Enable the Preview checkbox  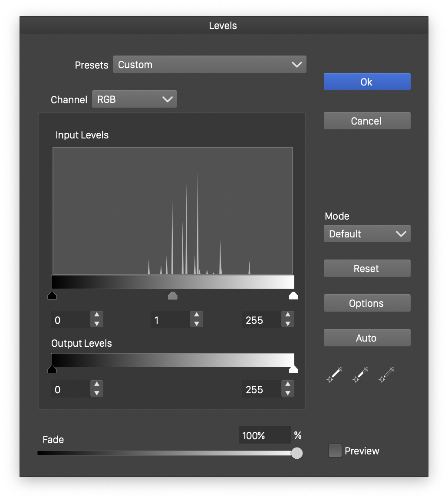coord(335,451)
